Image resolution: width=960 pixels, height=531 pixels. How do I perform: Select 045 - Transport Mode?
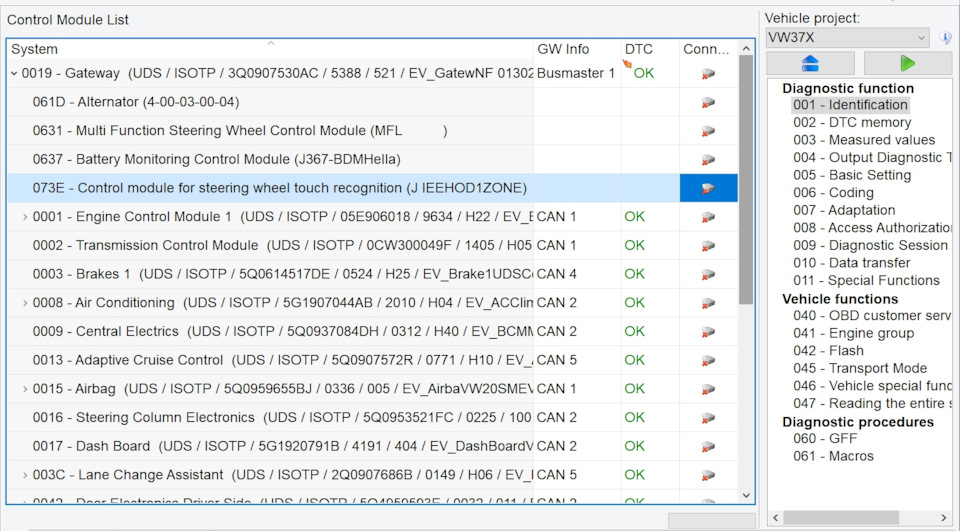[860, 369]
